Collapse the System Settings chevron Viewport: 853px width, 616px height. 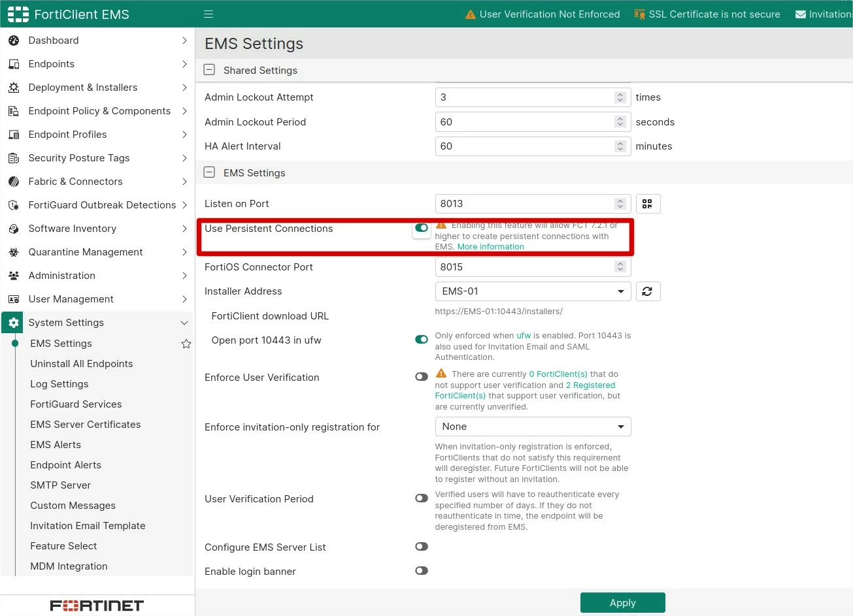184,323
